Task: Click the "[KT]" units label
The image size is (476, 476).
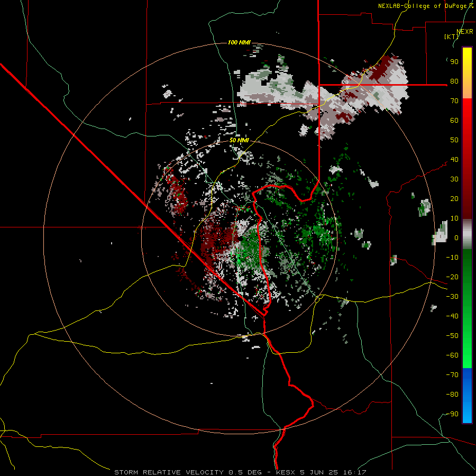Action: click(x=451, y=36)
